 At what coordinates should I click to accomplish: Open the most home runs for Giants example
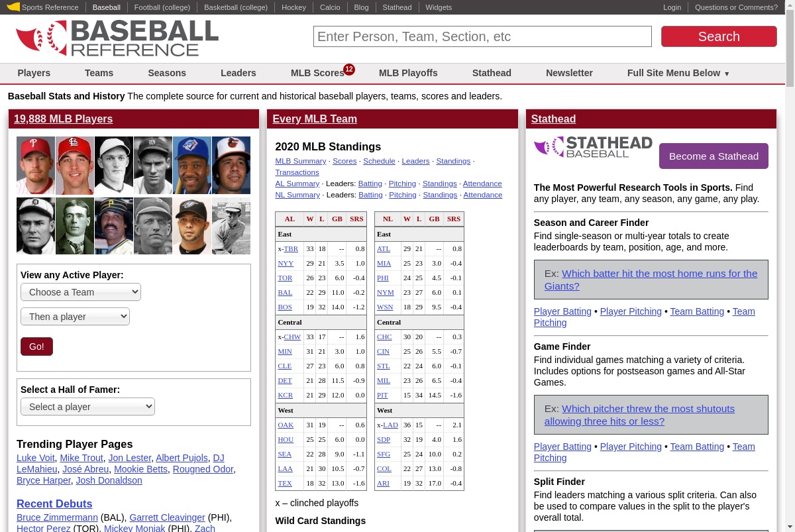pos(651,280)
